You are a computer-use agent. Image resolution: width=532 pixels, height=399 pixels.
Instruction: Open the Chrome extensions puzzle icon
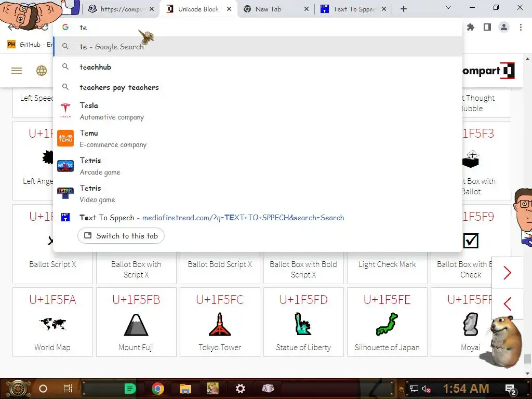click(x=471, y=27)
